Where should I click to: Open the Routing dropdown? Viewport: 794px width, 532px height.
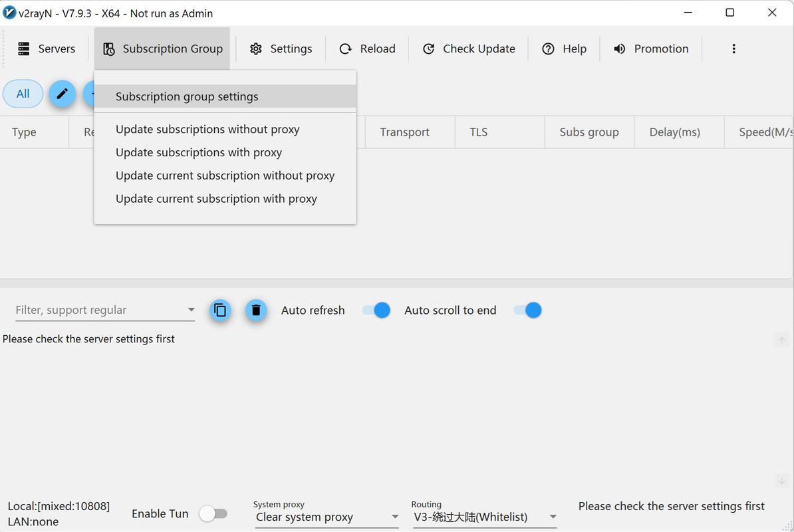pos(485,517)
